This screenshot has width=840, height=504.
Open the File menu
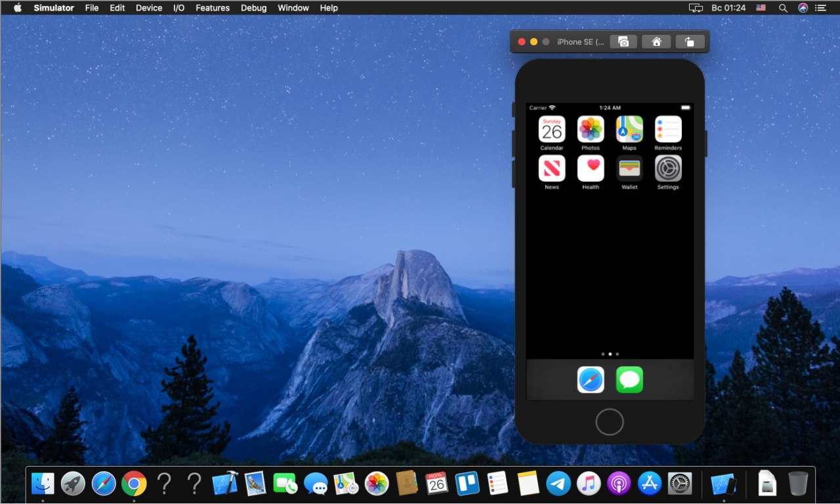pyautogui.click(x=92, y=8)
